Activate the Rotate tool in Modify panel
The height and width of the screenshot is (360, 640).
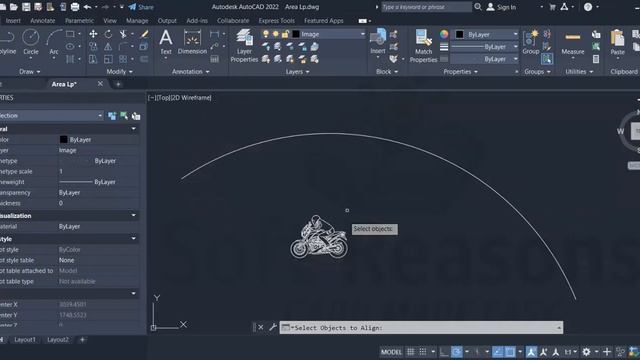(108, 34)
